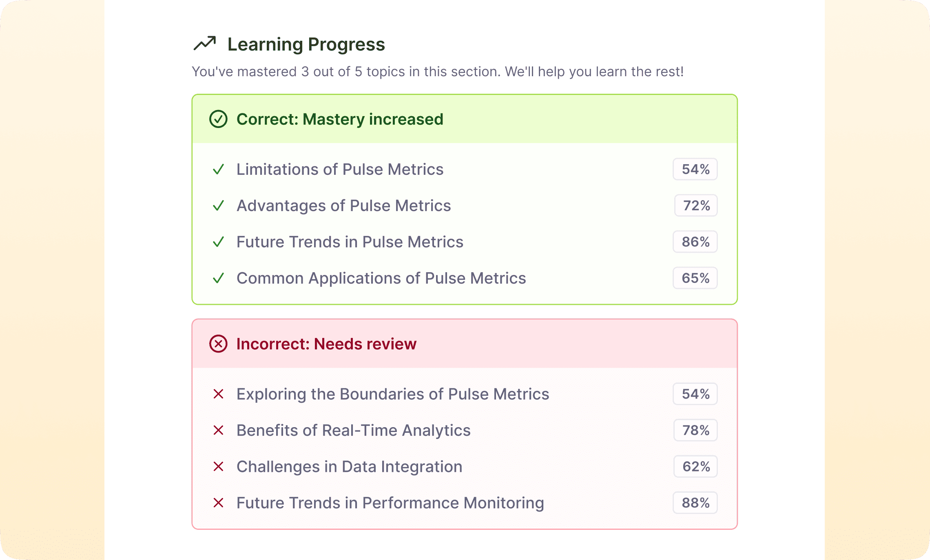Click the X icon beside Challenges in Data Integration
The image size is (930, 560).
[219, 466]
